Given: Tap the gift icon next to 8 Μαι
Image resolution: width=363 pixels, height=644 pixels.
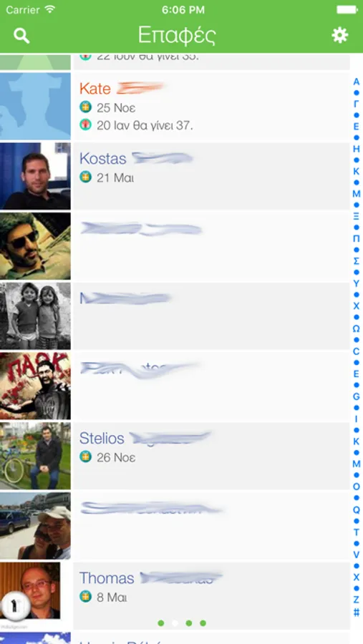Looking at the screenshot, I should pyautogui.click(x=85, y=596).
